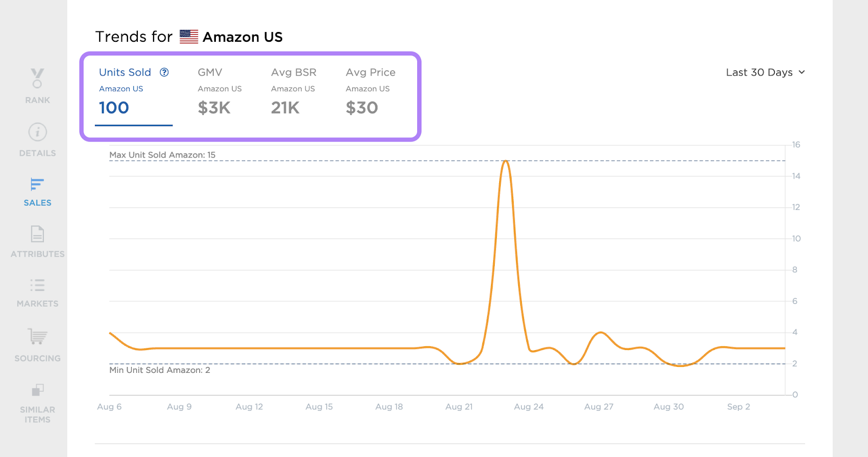Open the Rank sidebar icon
The height and width of the screenshot is (457, 868).
[37, 79]
